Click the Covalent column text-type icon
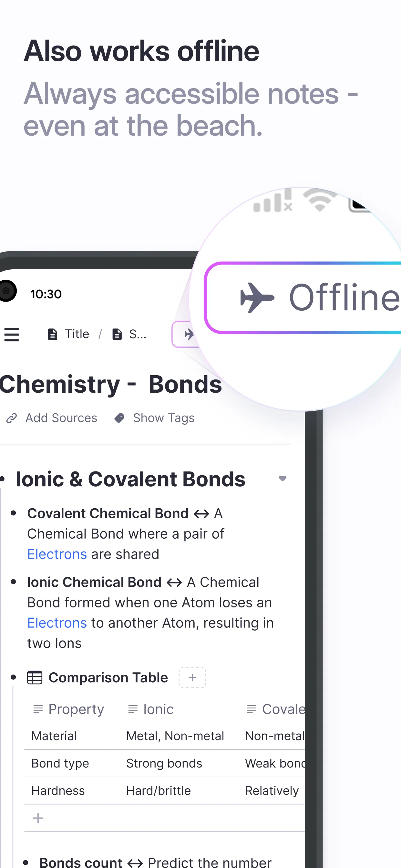401x868 pixels. pos(252,709)
